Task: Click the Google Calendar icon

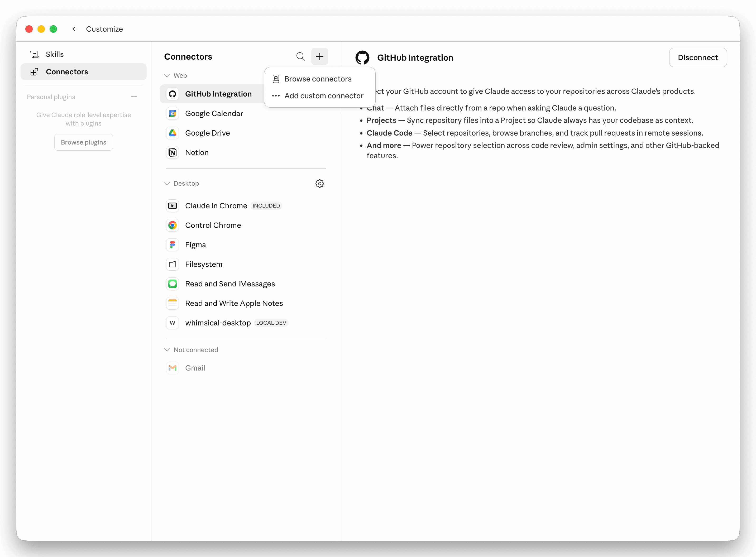Action: coord(173,114)
